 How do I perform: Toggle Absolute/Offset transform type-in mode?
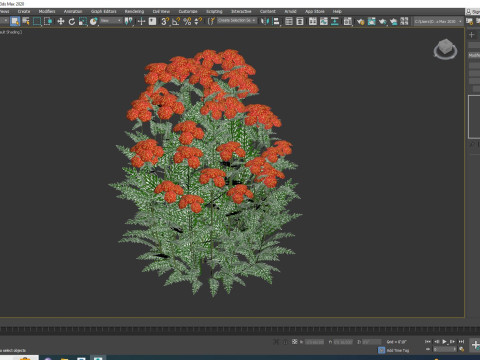(294, 342)
